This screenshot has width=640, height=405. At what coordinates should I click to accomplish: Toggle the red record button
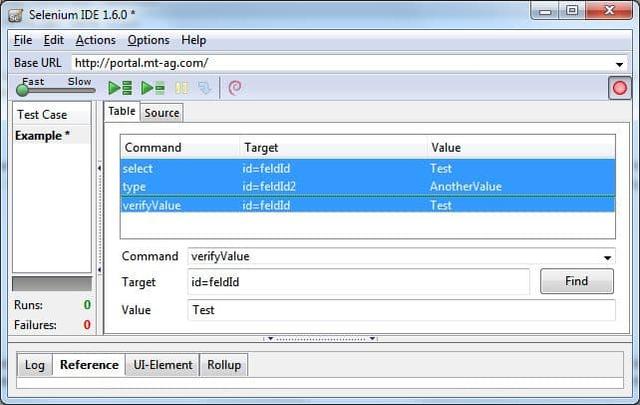pos(620,88)
